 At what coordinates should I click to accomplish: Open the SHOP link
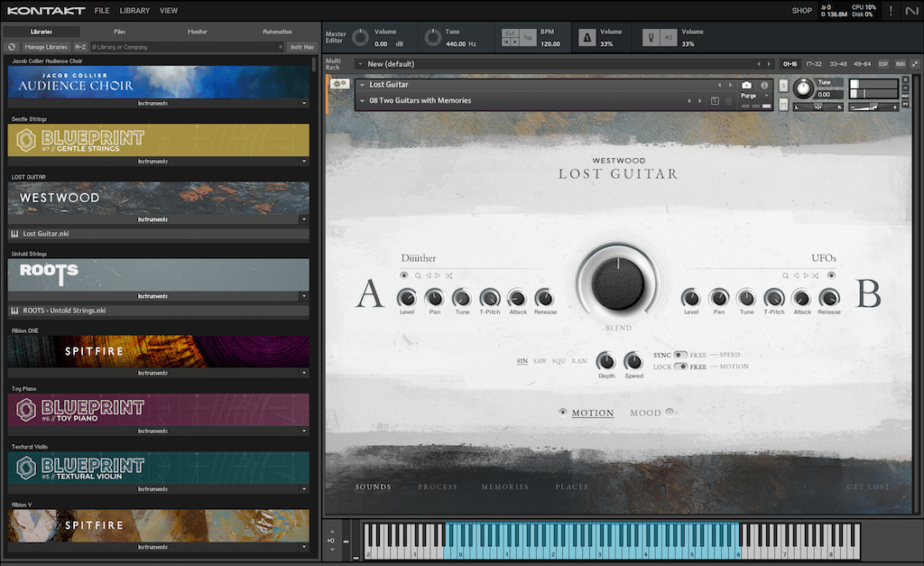801,11
